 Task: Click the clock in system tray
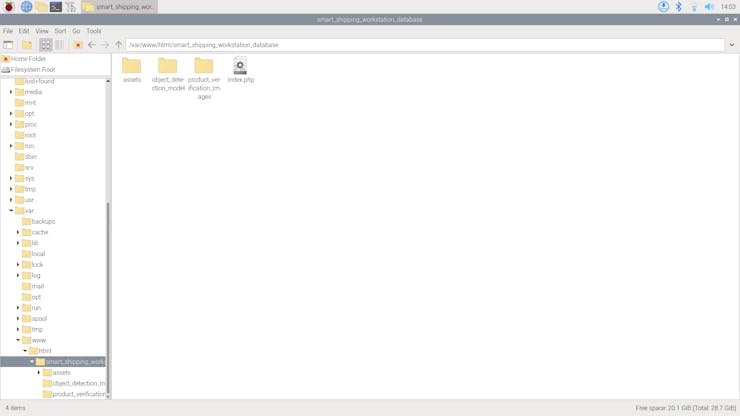point(728,7)
